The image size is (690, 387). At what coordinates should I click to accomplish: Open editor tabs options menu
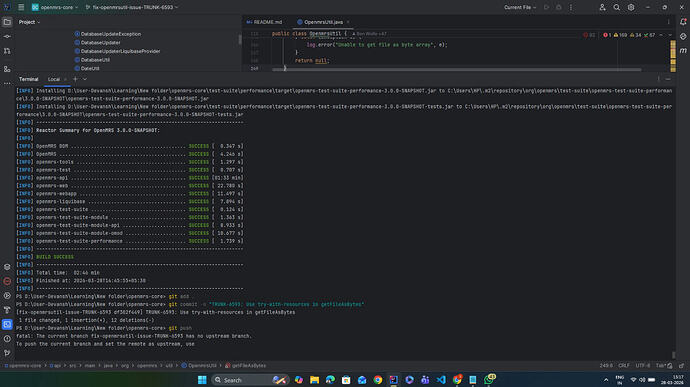click(x=668, y=22)
